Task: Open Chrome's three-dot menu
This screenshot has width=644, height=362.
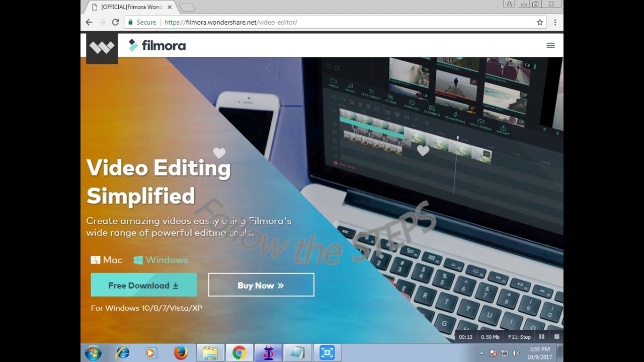Action: pos(555,22)
